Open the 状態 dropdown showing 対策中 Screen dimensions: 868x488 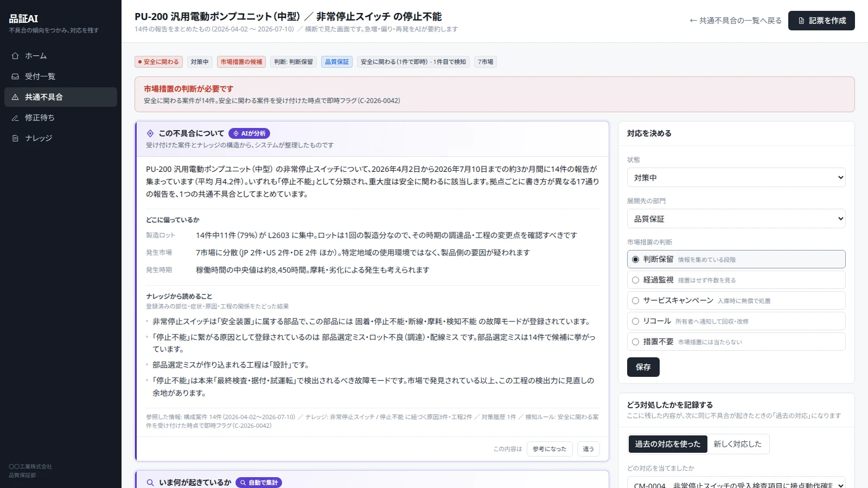coord(736,178)
